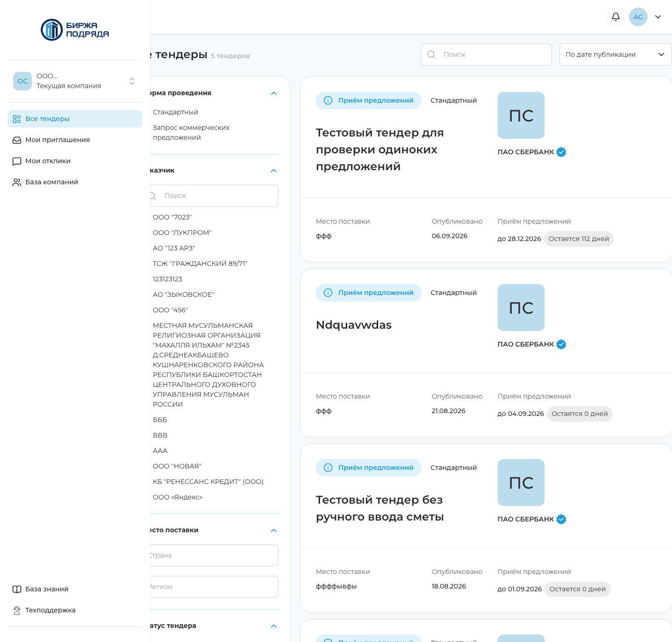This screenshot has width=672, height=642.
Task: Go to Мои приглашения
Action: click(75, 140)
